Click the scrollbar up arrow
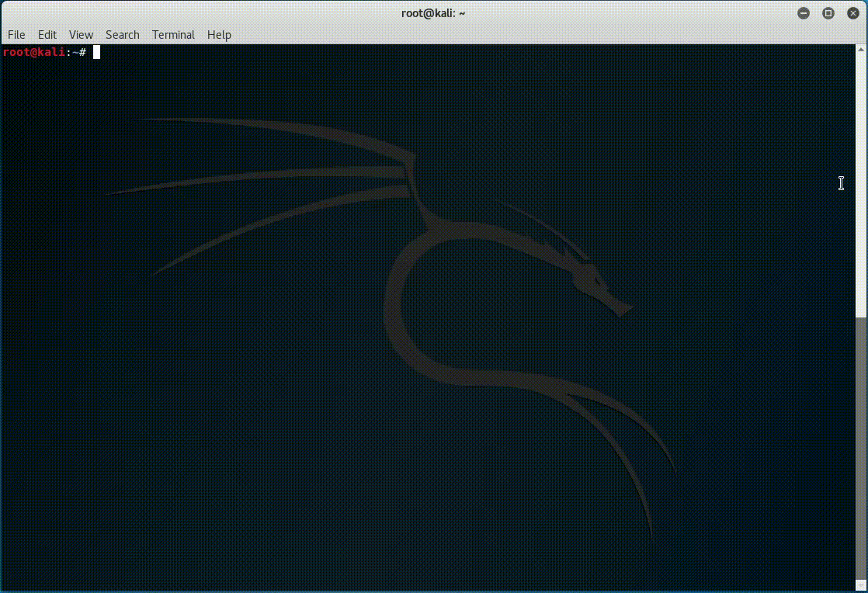The width and height of the screenshot is (868, 593). [x=861, y=49]
